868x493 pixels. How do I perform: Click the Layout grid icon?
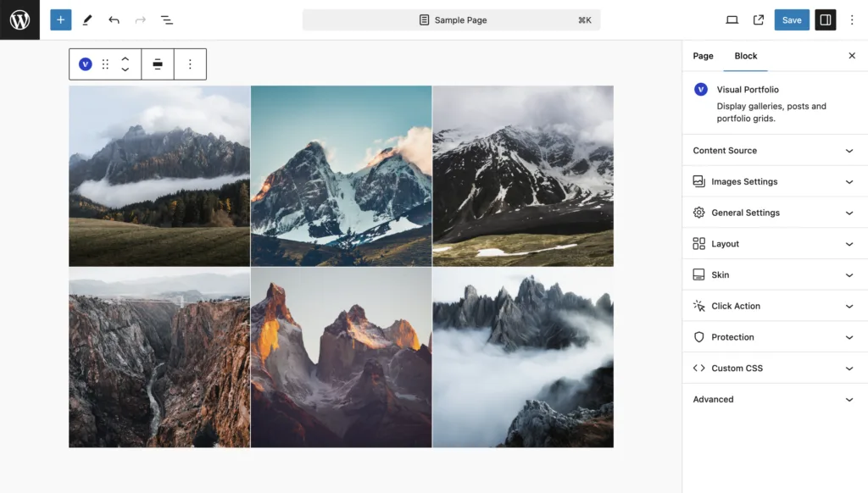click(698, 243)
